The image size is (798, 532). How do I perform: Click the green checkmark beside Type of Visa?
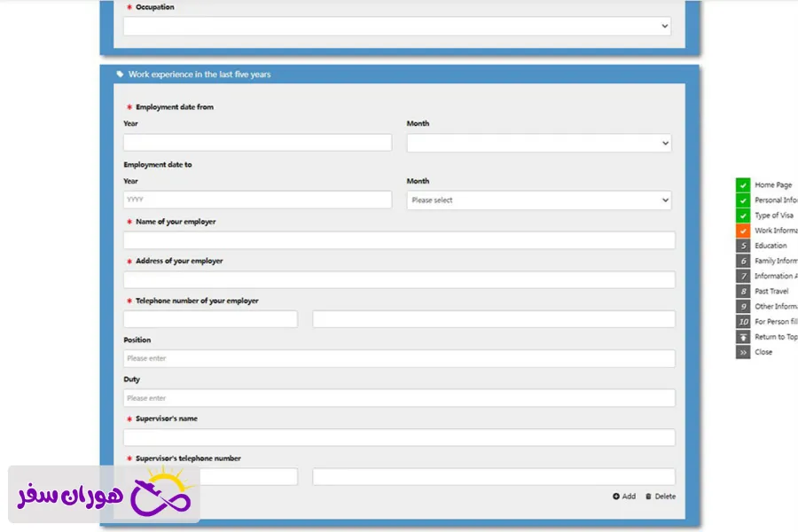pyautogui.click(x=743, y=215)
